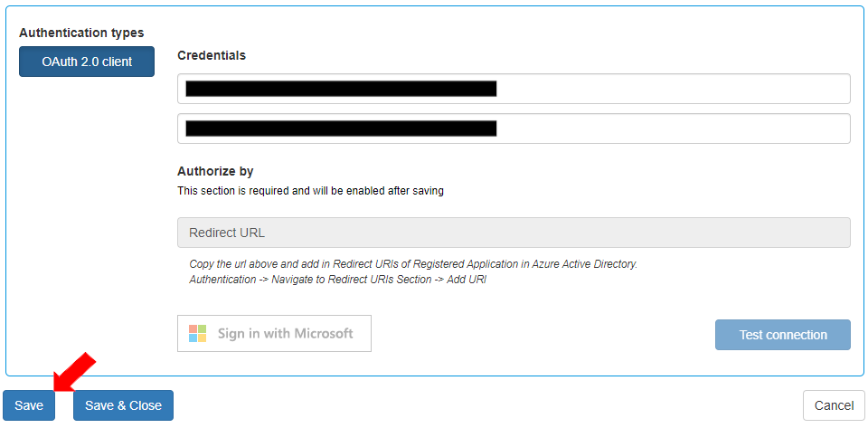Click the Authentication types heading
The height and width of the screenshot is (428, 868).
(81, 33)
